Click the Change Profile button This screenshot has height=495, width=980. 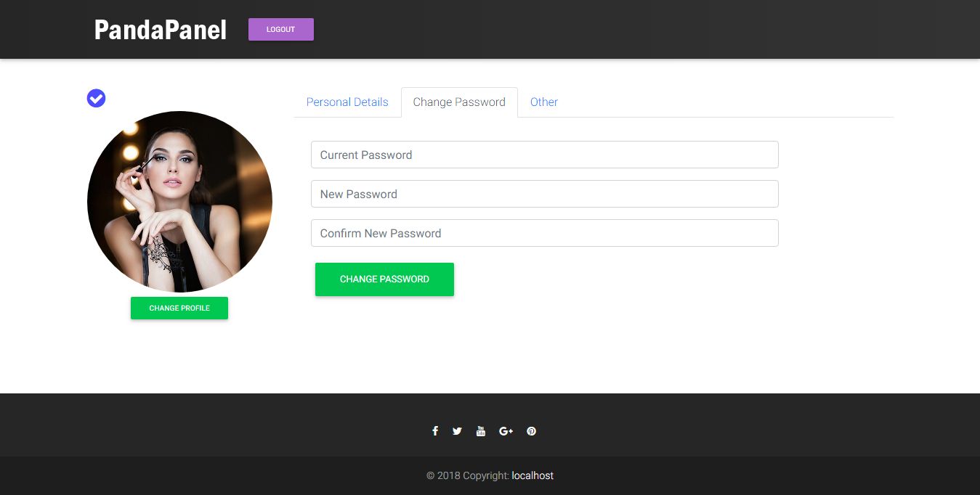pos(179,308)
